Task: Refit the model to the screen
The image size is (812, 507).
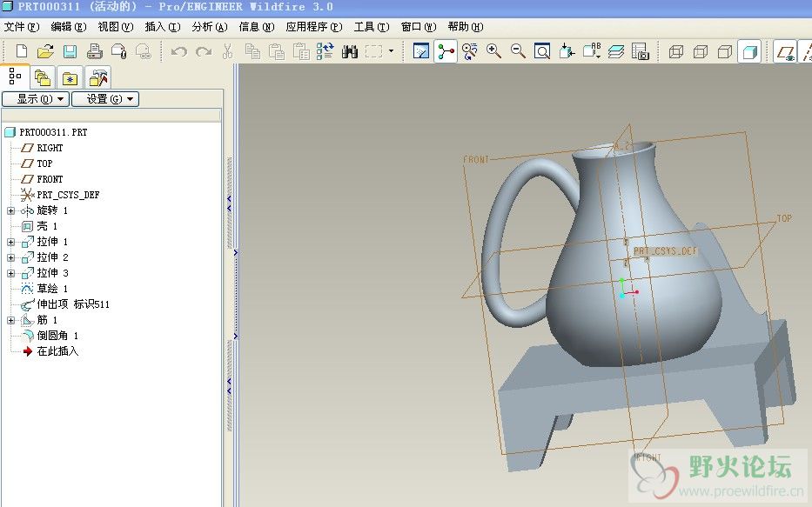Action: [x=542, y=51]
